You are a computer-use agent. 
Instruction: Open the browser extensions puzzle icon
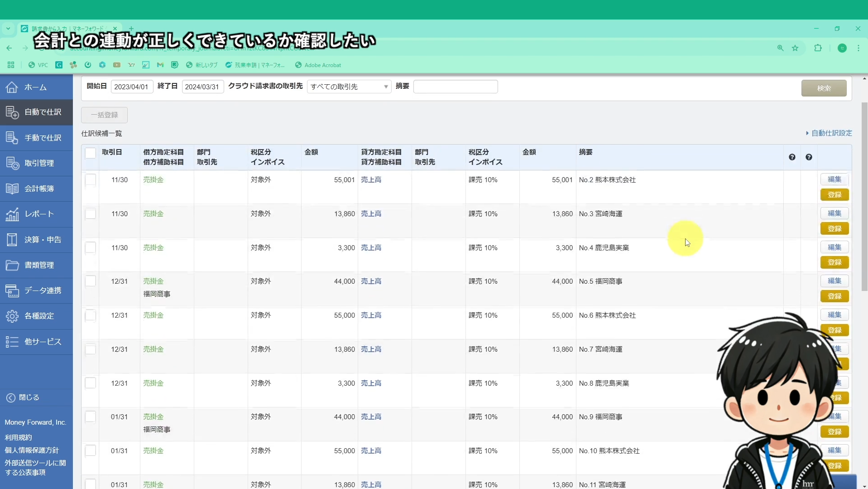[818, 48]
